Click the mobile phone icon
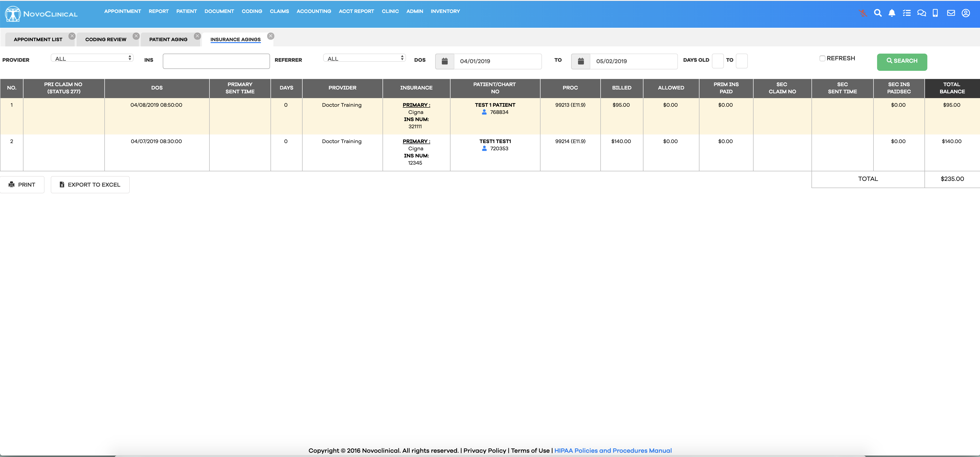The height and width of the screenshot is (457, 980). point(935,13)
